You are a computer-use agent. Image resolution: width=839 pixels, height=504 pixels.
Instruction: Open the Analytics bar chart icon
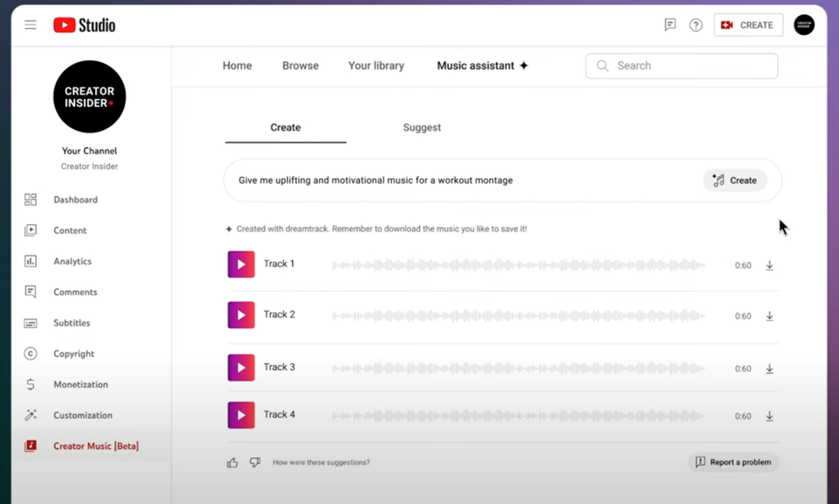point(30,261)
